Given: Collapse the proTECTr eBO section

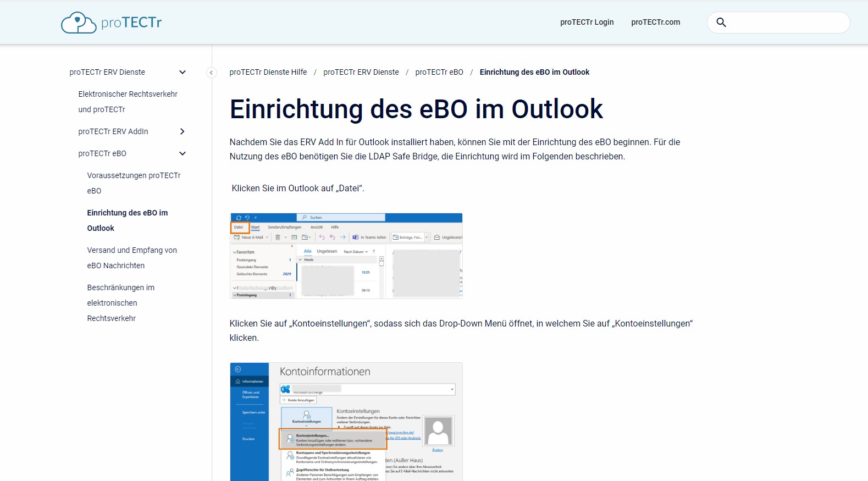Looking at the screenshot, I should click(x=183, y=153).
